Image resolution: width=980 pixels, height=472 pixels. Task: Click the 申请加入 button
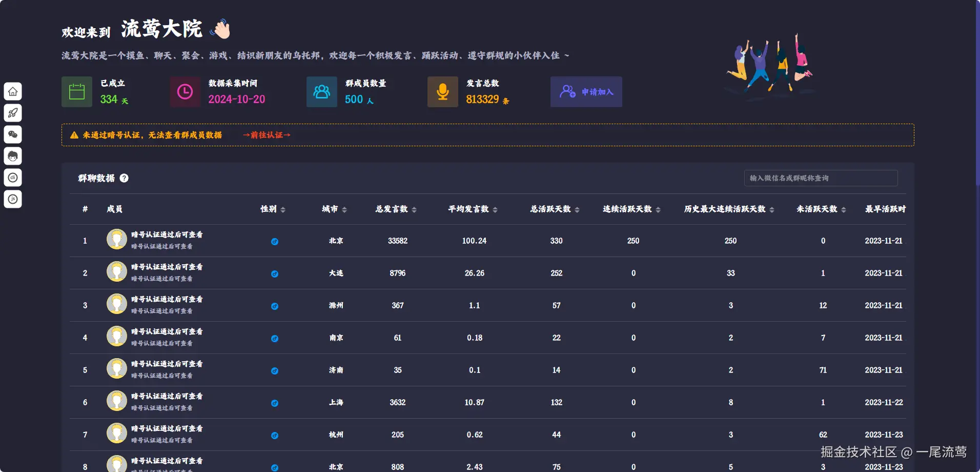586,92
